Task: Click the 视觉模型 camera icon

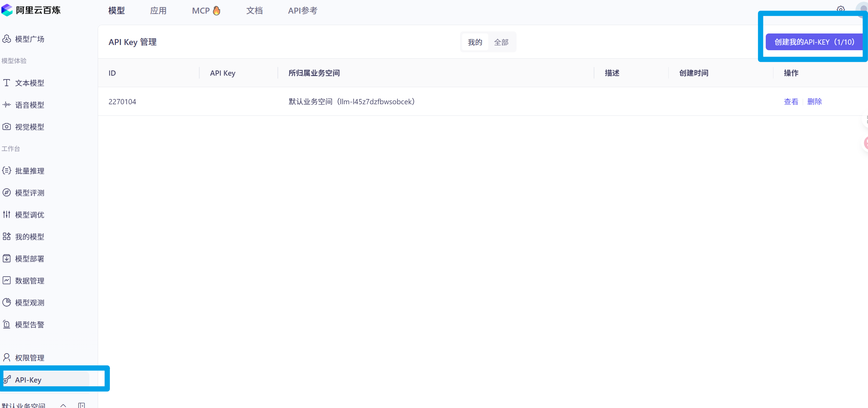Action: (7, 127)
